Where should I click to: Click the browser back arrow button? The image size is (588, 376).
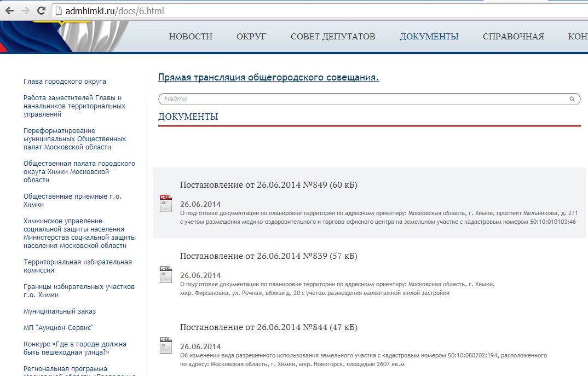9,10
